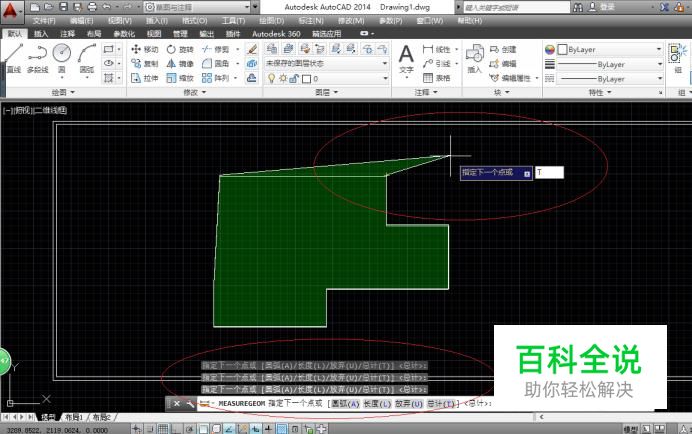Click the Plot/Print icon in quick access toolbar
The width and height of the screenshot is (692, 434).
pos(92,7)
